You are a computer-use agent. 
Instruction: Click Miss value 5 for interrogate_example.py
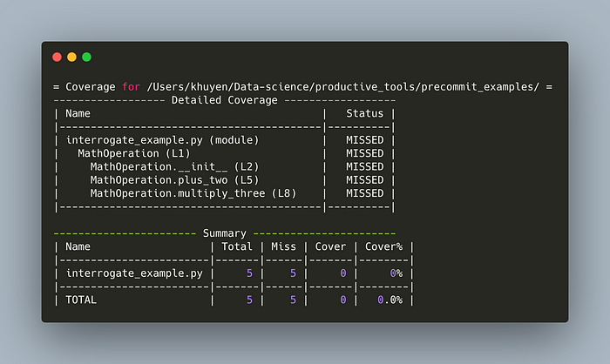tap(293, 273)
